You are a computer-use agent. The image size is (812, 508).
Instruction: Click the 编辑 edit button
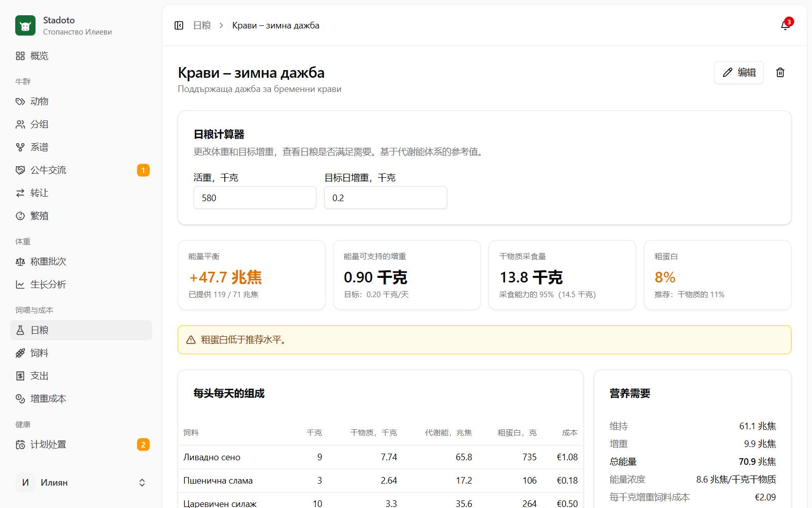pyautogui.click(x=739, y=72)
